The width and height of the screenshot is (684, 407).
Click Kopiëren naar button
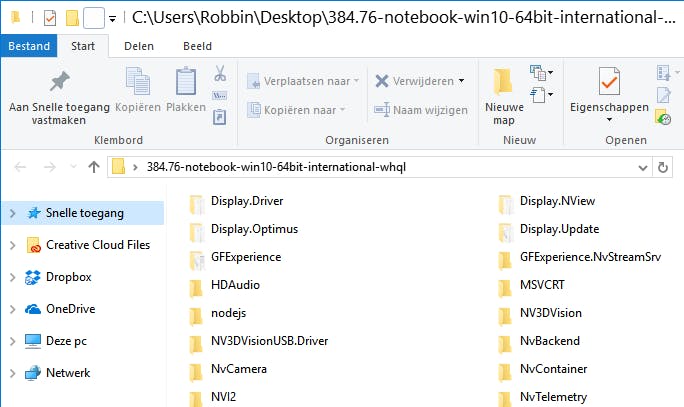[296, 110]
